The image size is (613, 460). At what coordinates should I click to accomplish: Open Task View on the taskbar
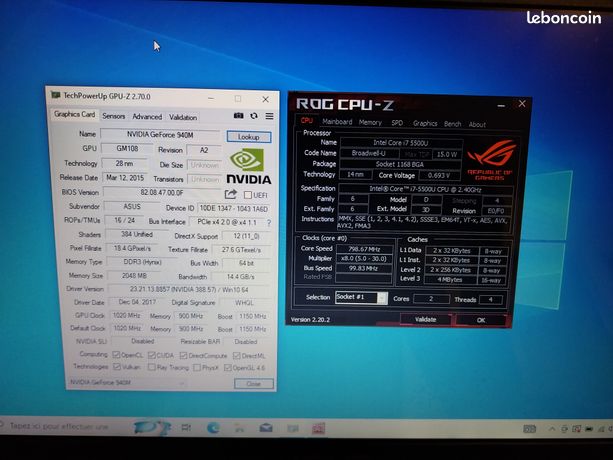coord(186,428)
